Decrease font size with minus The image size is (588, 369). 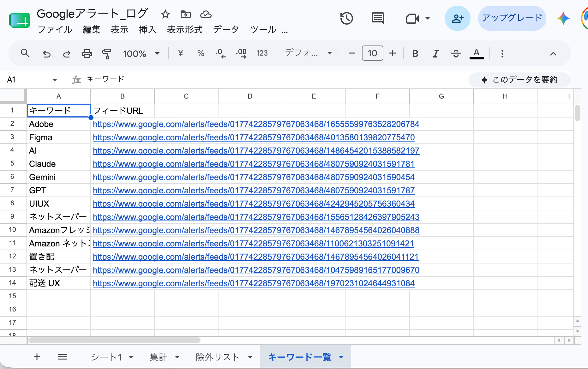352,53
